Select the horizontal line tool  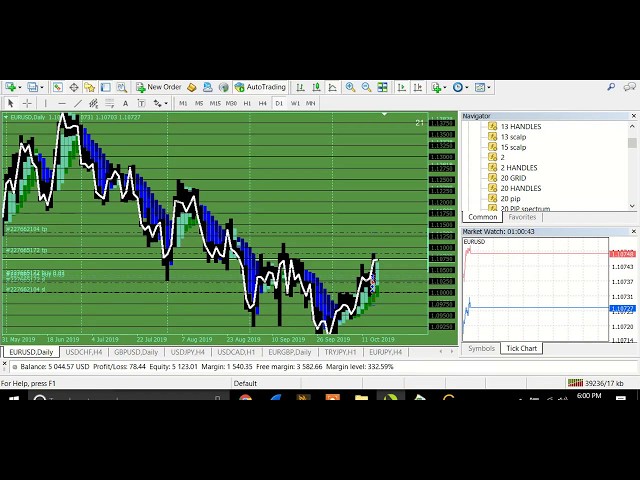point(62,104)
